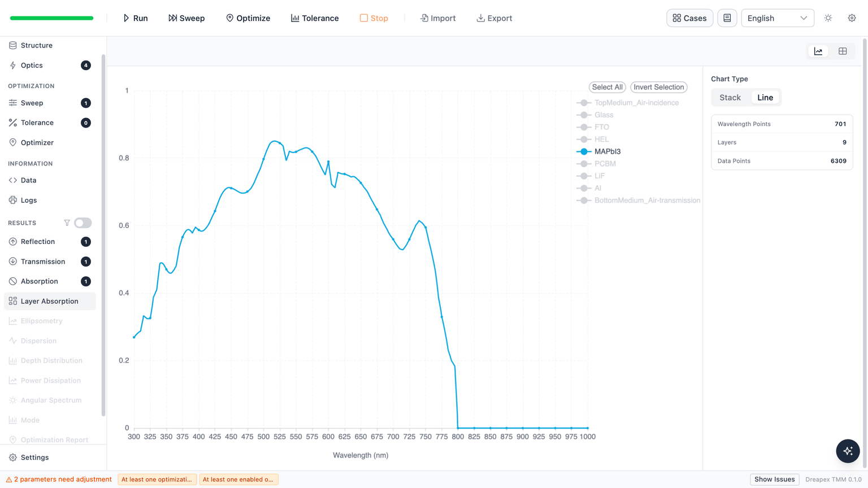Toggle Glass series in legend

[x=594, y=115]
